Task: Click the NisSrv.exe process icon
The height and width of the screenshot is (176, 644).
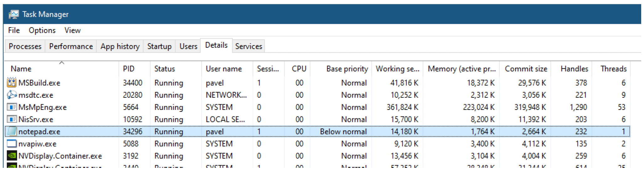Action: [12, 119]
